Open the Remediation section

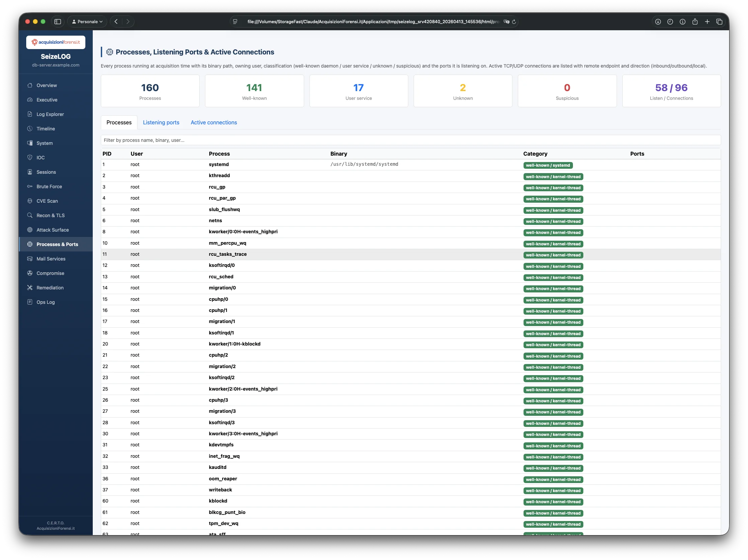[x=49, y=287]
